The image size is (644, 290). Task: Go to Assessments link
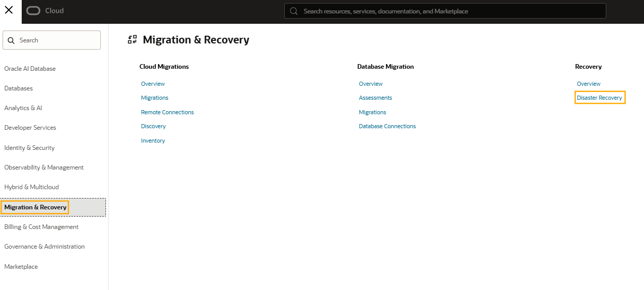376,98
